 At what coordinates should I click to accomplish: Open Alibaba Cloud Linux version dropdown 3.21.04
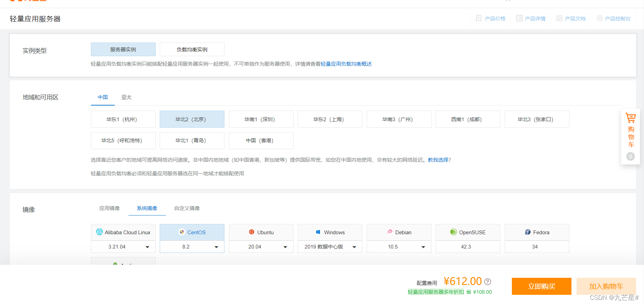(123, 247)
